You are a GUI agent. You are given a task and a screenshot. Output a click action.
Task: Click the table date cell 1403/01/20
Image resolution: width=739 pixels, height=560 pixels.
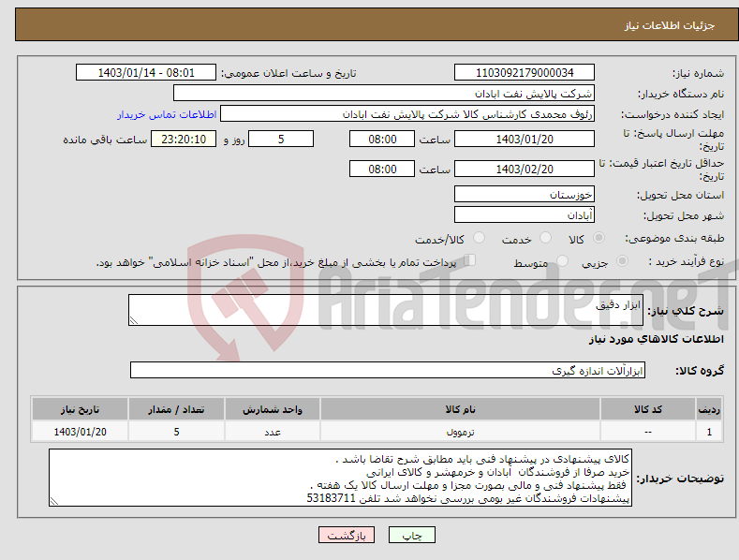click(81, 432)
